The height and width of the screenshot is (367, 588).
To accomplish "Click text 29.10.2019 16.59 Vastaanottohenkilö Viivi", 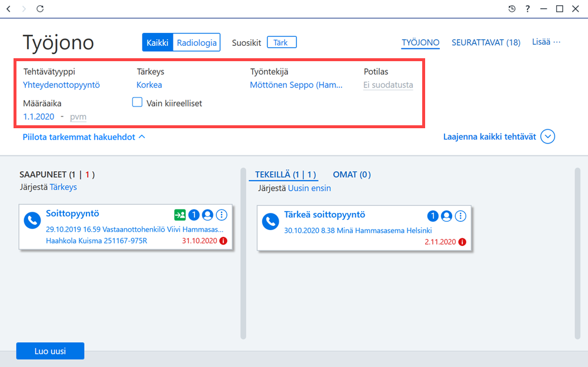I will click(135, 229).
